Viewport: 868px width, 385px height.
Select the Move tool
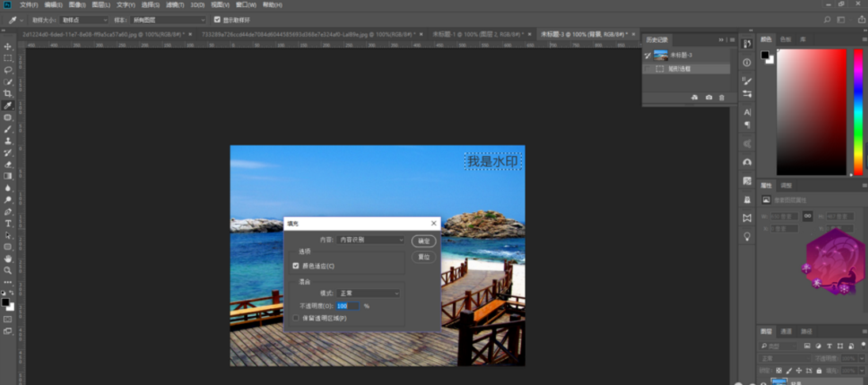pyautogui.click(x=8, y=47)
